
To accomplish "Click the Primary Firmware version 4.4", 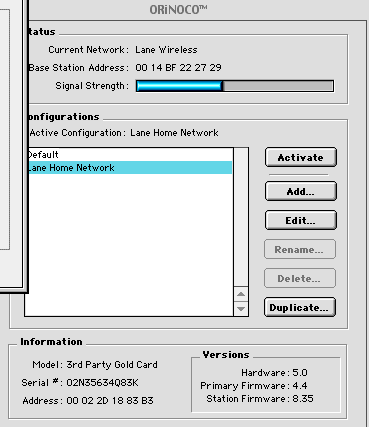I will 300,386.
